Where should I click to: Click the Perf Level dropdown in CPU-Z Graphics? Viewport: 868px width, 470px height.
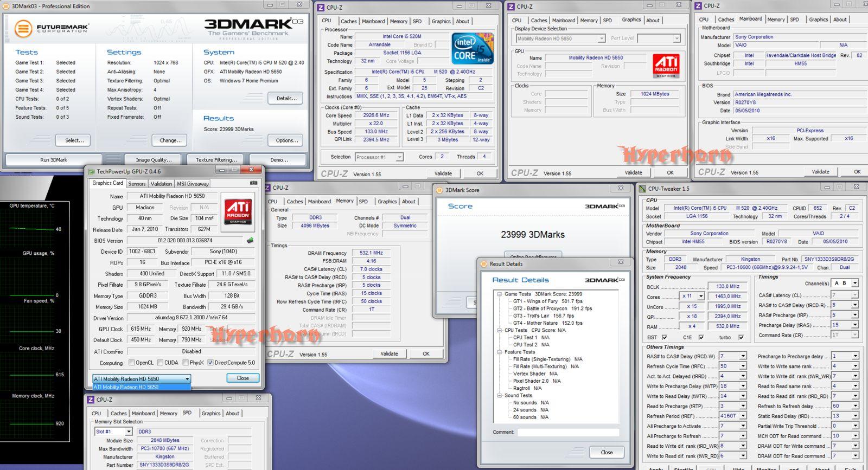(659, 38)
